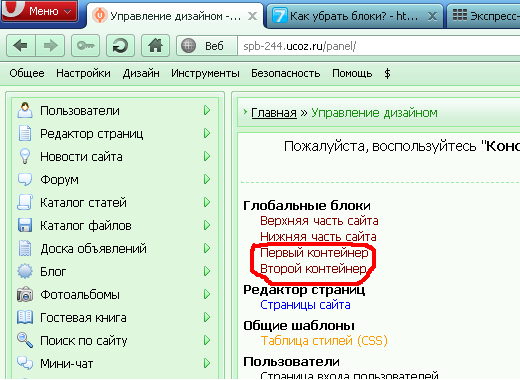Go back with the Back arrow button
Screen dimensions: 520x380
[21, 46]
